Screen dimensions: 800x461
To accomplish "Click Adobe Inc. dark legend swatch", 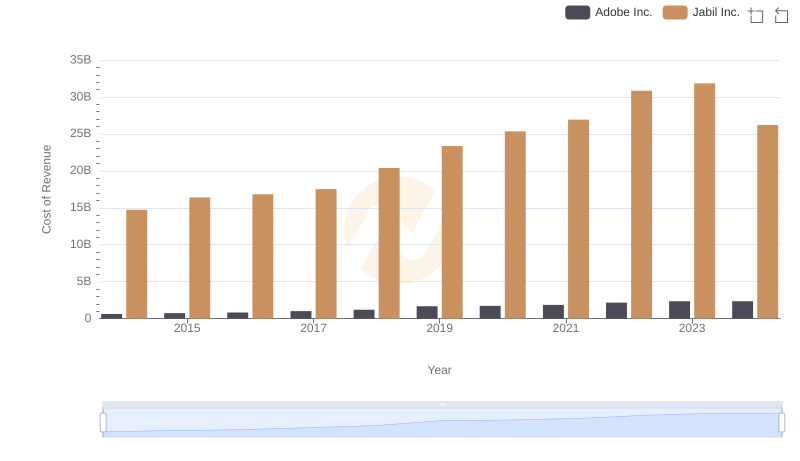I will point(578,12).
